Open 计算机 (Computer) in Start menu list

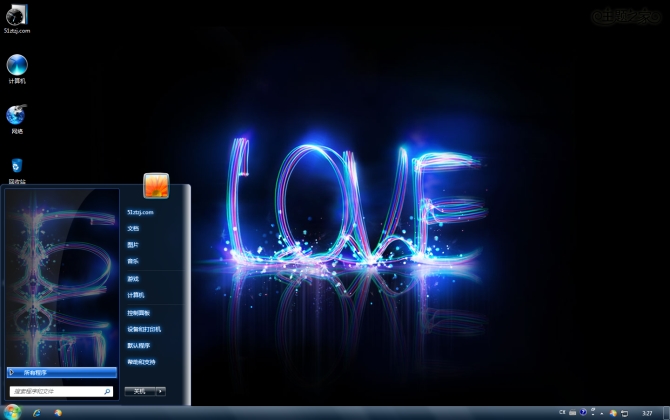(135, 295)
